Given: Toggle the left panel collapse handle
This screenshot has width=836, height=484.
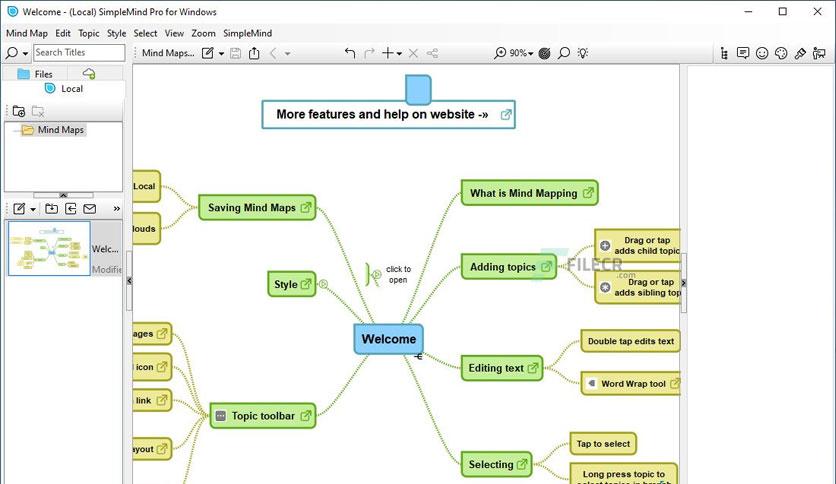Looking at the screenshot, I should click(x=129, y=280).
